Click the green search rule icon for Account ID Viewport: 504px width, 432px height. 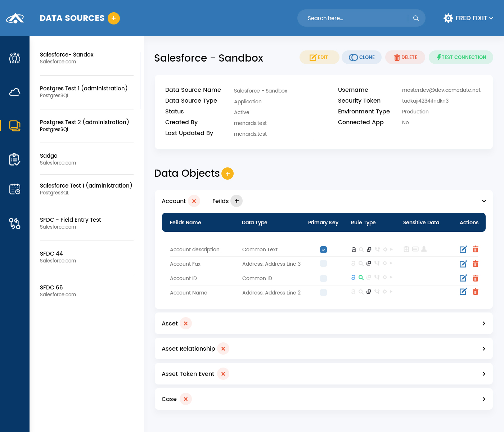pyautogui.click(x=361, y=278)
